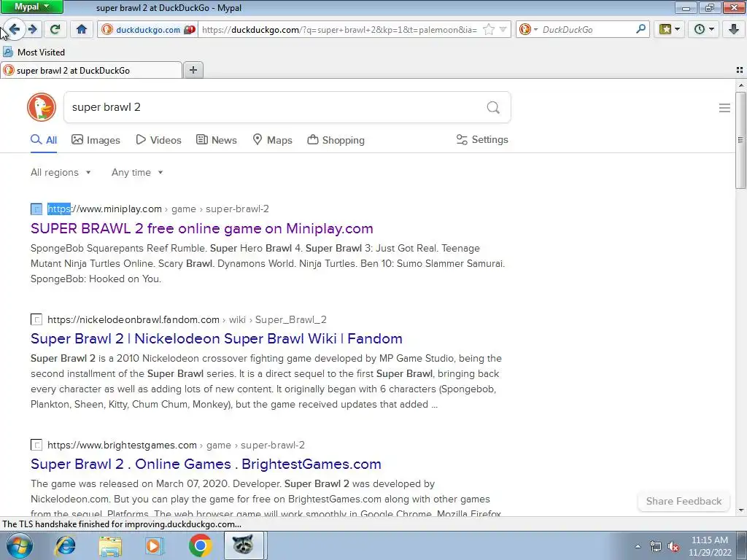Click the fandom.com result favicon
This screenshot has width=747, height=560.
tap(36, 319)
